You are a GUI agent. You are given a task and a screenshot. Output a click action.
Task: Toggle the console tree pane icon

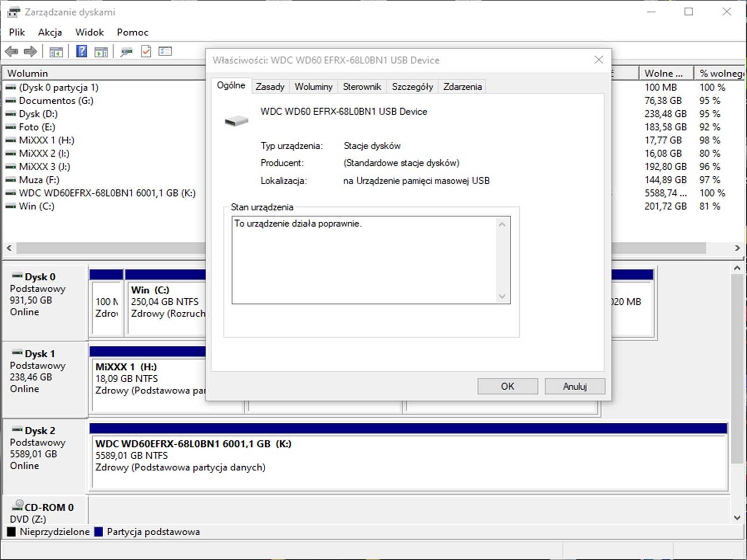[x=56, y=52]
